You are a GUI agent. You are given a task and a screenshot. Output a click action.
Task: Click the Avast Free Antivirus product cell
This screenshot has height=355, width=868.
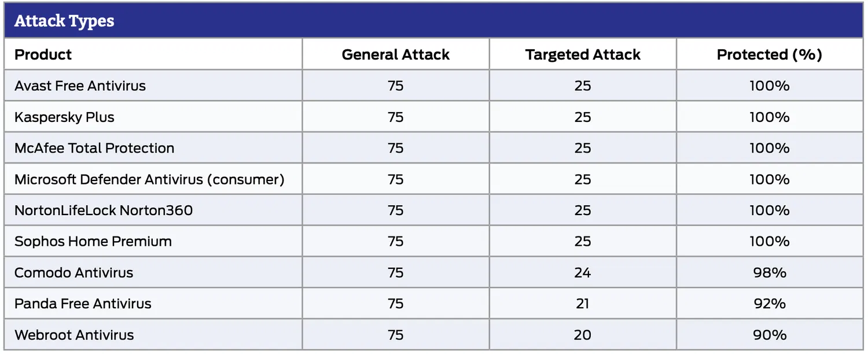tap(80, 86)
